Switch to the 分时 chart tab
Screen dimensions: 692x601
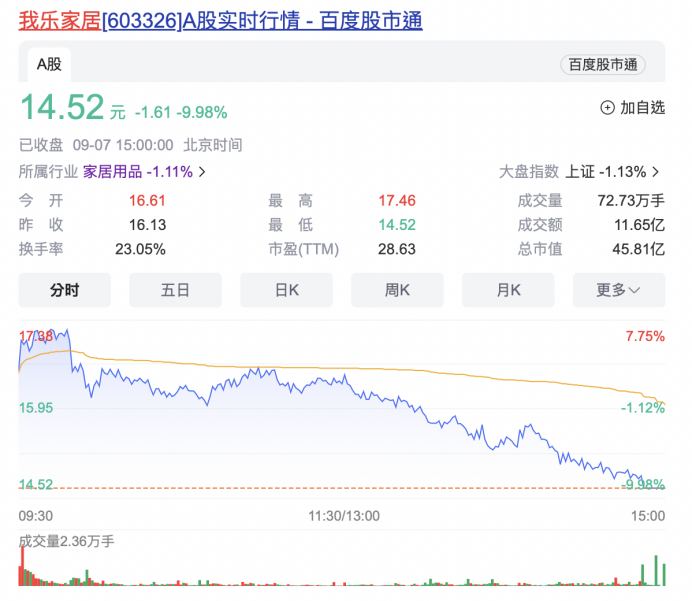tap(64, 290)
